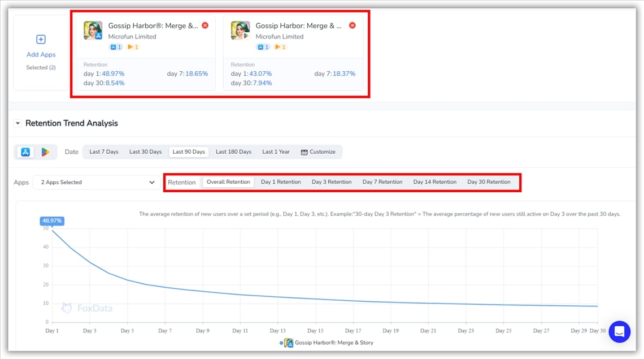The height and width of the screenshot is (359, 644).
Task: Switch to Day 7 Retention tab
Action: (382, 182)
